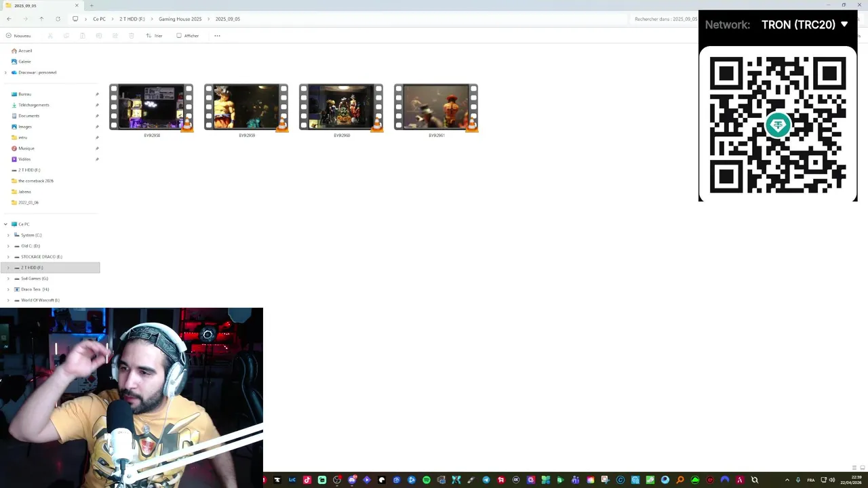Screen dimensions: 868x488
Task: Switch to details view layout icon
Action: [x=854, y=468]
